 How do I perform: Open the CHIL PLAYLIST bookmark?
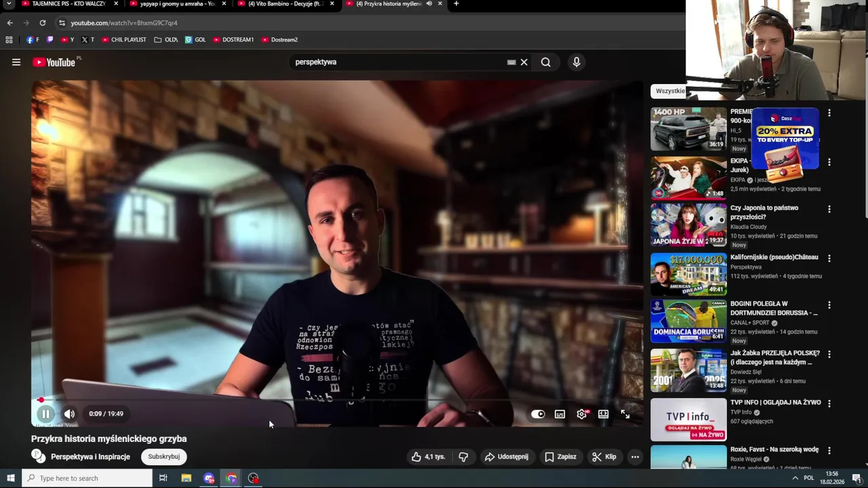pos(124,40)
